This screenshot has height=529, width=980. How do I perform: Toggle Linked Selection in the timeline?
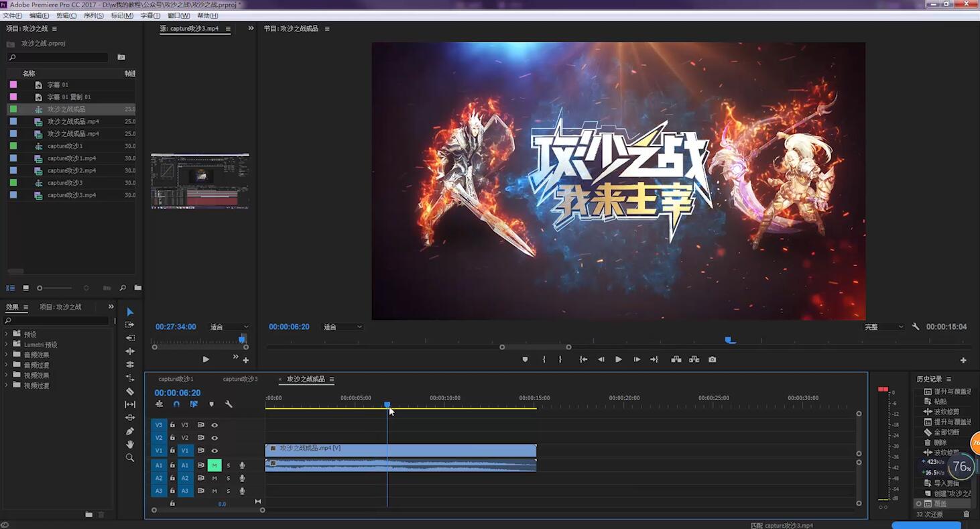[x=194, y=404]
